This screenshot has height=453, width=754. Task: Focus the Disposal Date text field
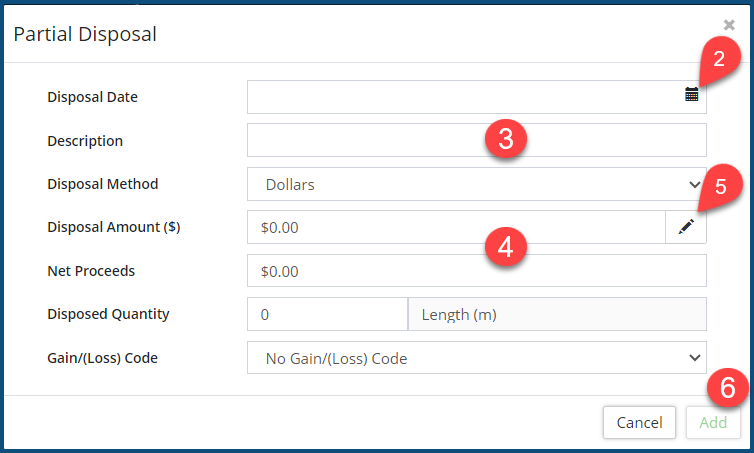click(x=460, y=97)
